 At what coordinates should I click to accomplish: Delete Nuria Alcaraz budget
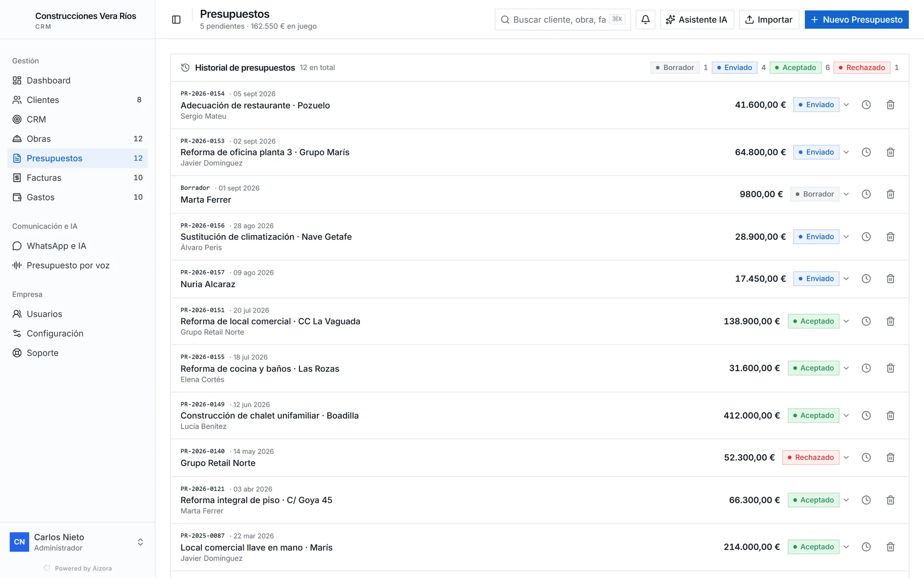pos(890,279)
